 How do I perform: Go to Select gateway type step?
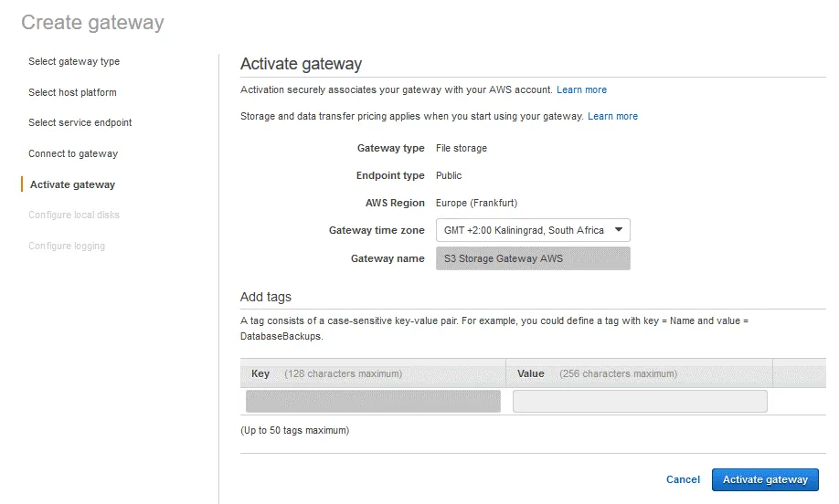[74, 62]
